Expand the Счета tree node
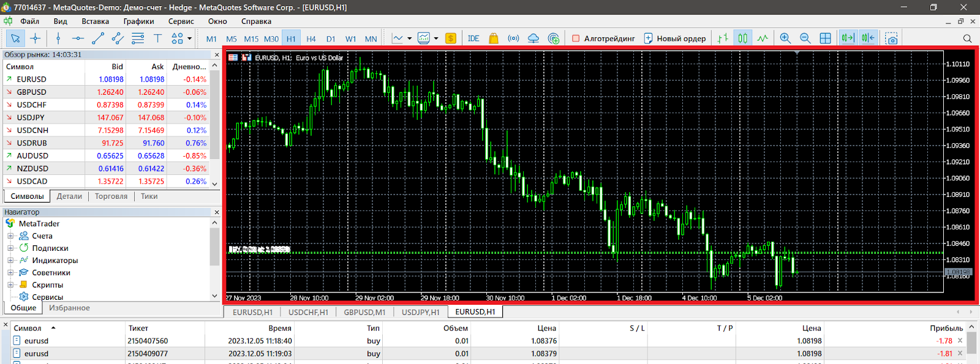The width and height of the screenshot is (980, 364). (x=10, y=236)
